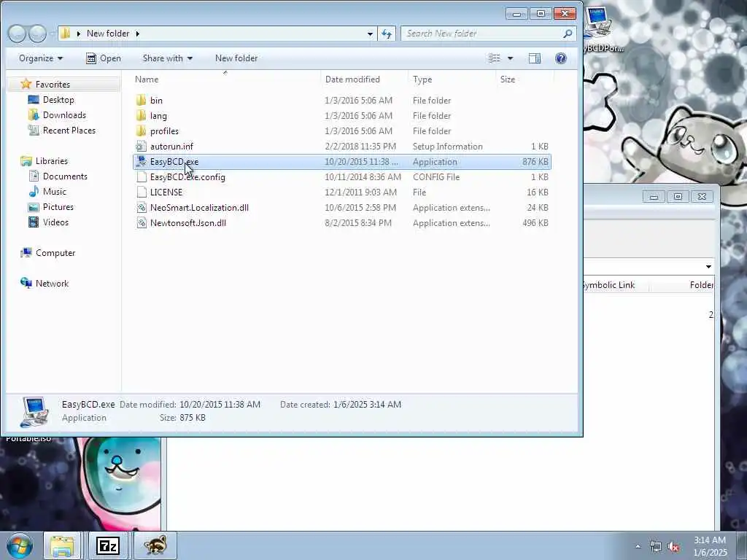Open the Windows Start orb
This screenshot has height=560, width=747.
pos(20,545)
